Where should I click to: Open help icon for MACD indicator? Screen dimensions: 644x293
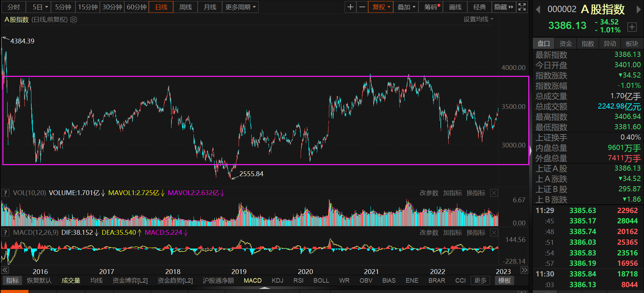(5, 233)
